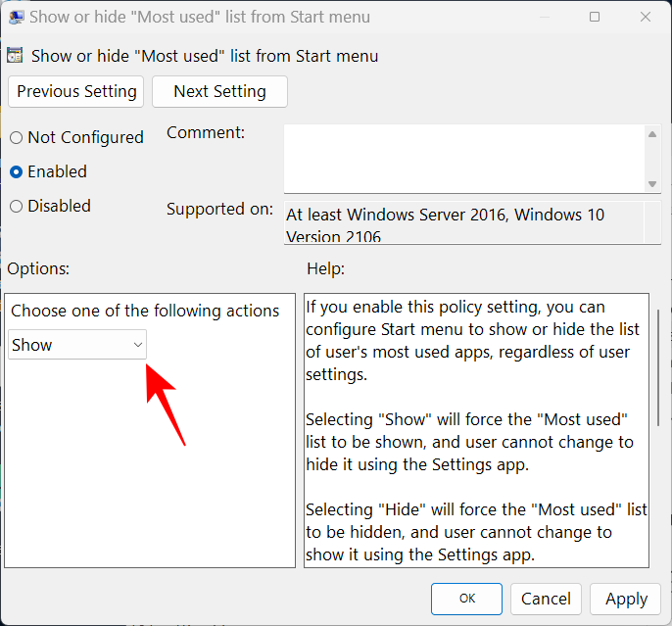Viewport: 672px width, 626px height.
Task: Click the Comment box scroll down arrow
Action: (652, 184)
